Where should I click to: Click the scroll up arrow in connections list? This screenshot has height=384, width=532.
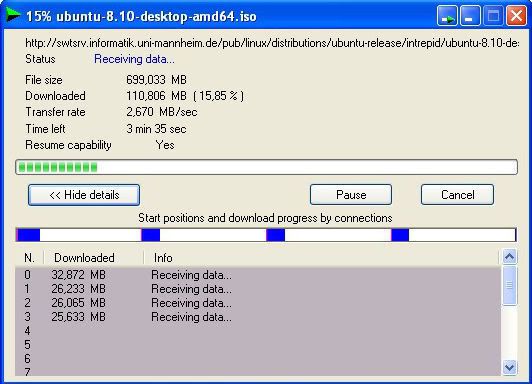(509, 257)
